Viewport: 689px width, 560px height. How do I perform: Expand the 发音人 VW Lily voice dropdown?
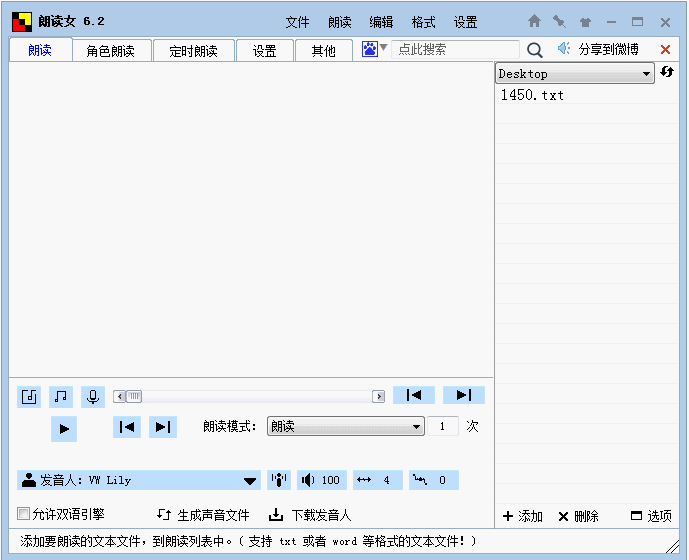point(249,481)
